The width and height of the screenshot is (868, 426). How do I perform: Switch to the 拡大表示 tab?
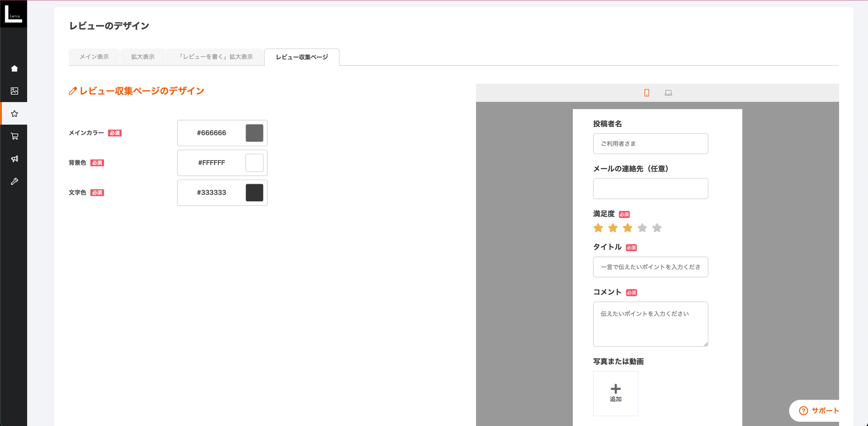click(x=143, y=57)
